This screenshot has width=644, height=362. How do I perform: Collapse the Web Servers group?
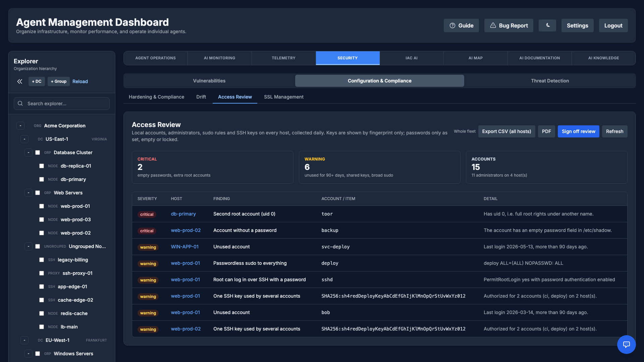pos(29,193)
